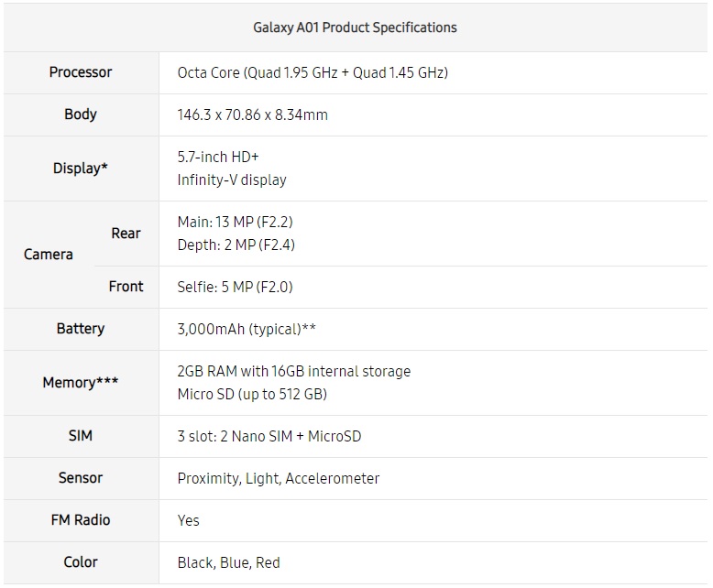Click the Octa Core processor value text
Viewport: 713px width, 588px height.
(x=313, y=72)
